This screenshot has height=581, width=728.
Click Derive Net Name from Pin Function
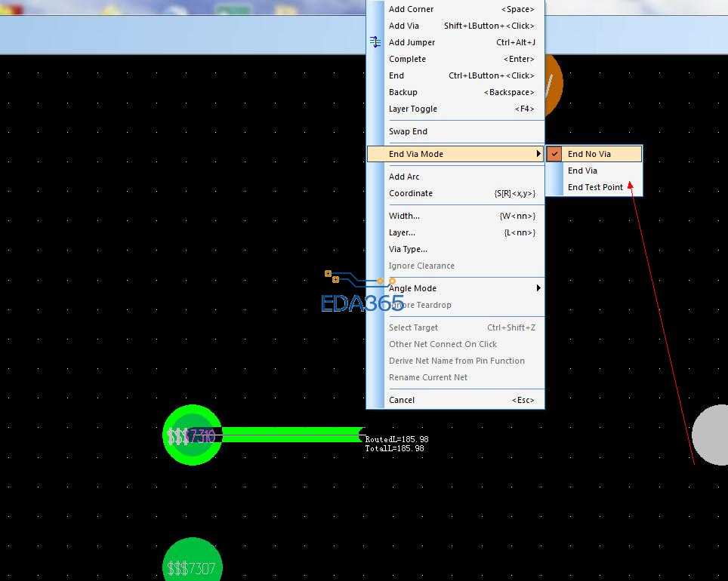pos(455,361)
